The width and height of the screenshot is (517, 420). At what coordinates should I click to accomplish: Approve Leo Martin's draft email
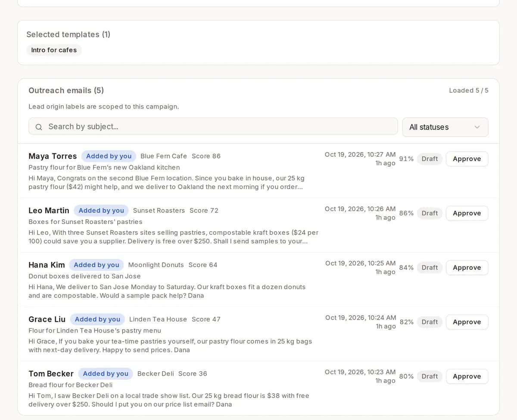[467, 213]
